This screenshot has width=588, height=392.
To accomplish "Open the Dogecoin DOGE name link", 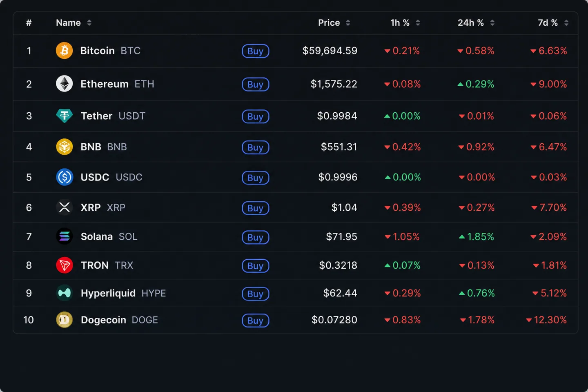I will [119, 320].
